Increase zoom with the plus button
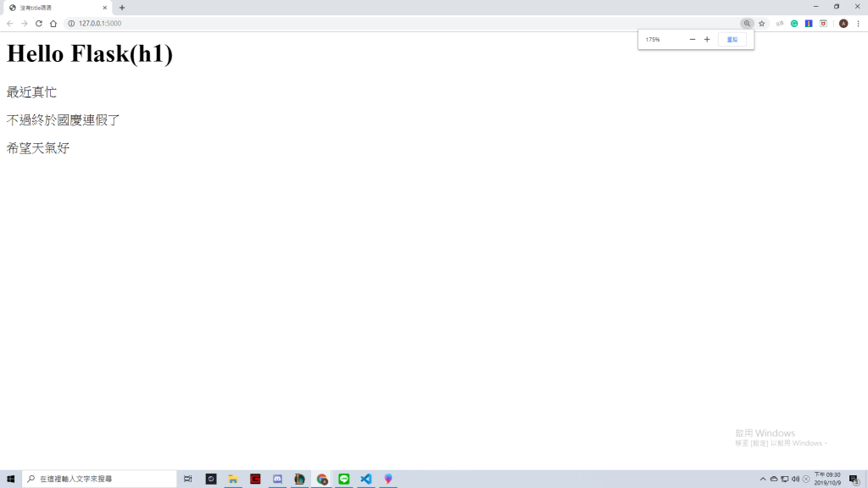868x488 pixels. coord(707,39)
